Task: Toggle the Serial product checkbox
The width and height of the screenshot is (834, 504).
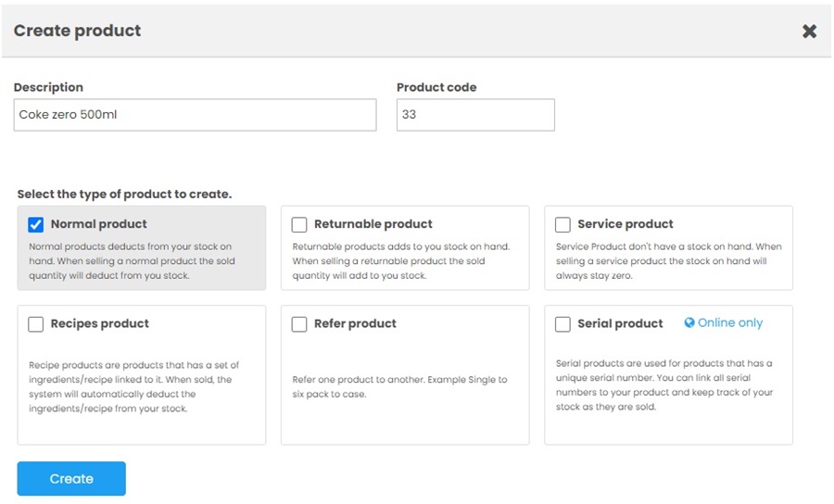Action: coord(562,324)
